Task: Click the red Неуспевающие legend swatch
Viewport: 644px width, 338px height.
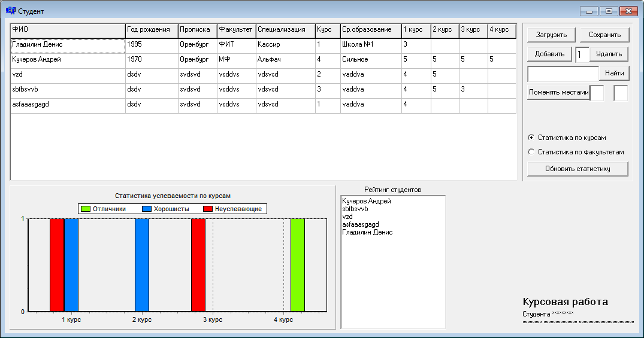Action: click(x=208, y=209)
